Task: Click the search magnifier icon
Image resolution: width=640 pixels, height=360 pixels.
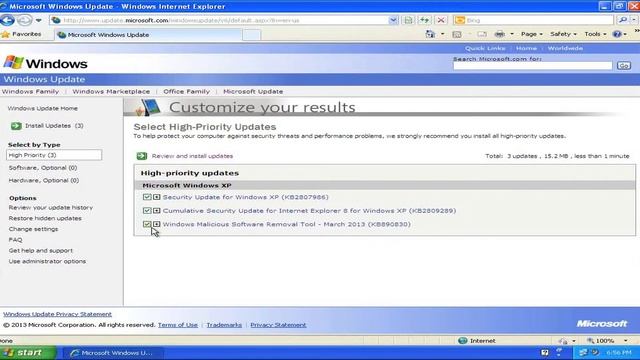Action: pyautogui.click(x=622, y=20)
